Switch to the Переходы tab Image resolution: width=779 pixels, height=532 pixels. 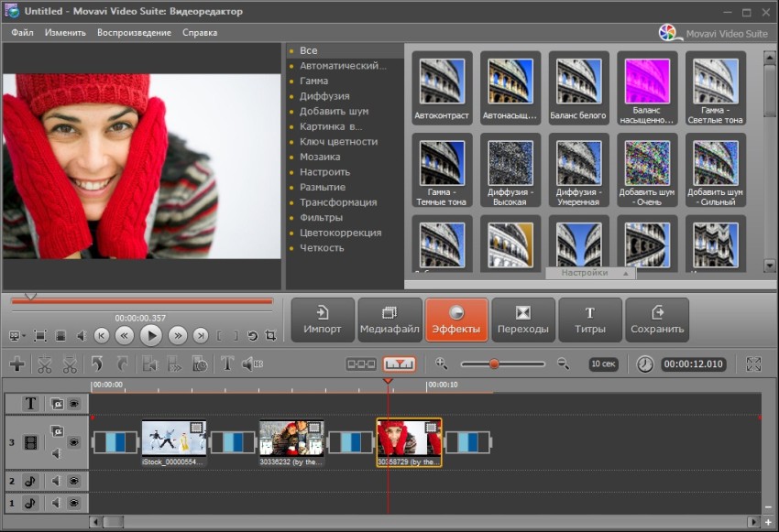click(x=522, y=320)
